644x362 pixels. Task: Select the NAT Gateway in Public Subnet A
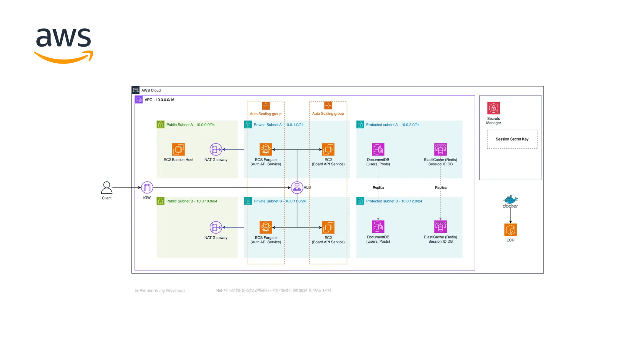click(x=216, y=149)
